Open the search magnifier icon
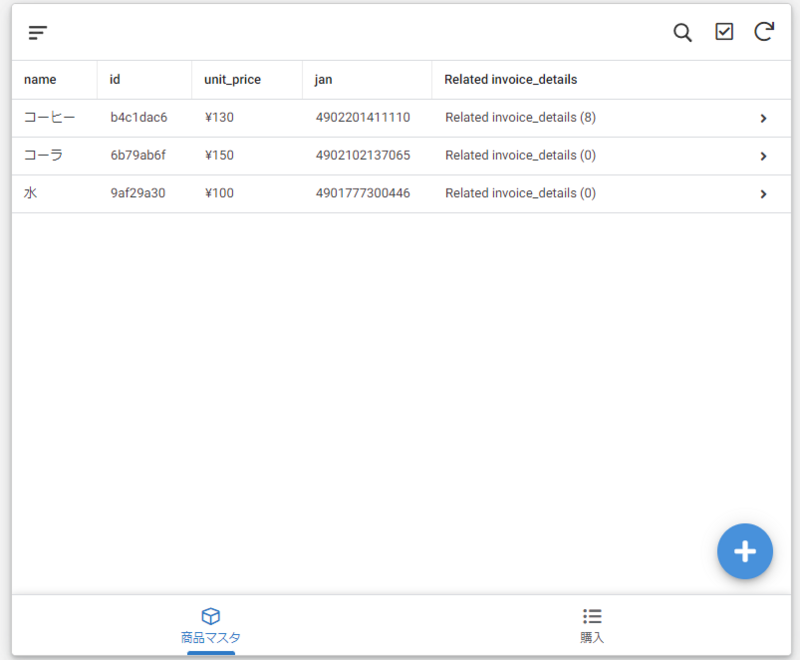The image size is (800, 660). tap(682, 33)
